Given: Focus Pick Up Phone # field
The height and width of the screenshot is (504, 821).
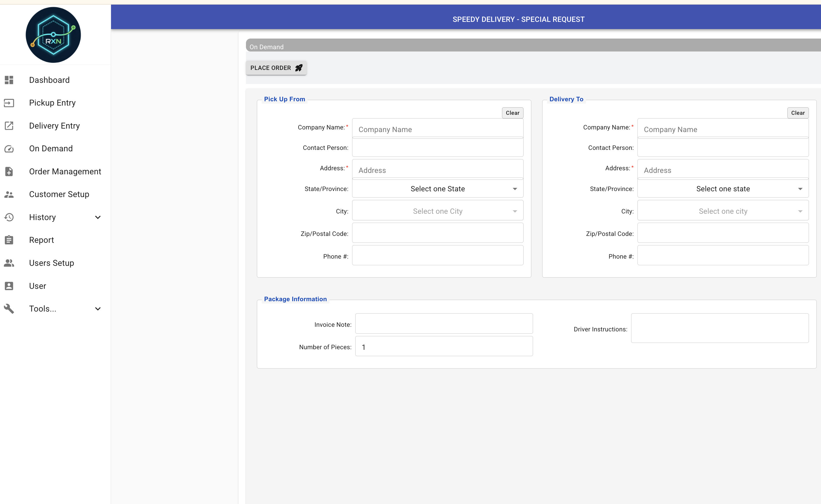Looking at the screenshot, I should tap(437, 255).
